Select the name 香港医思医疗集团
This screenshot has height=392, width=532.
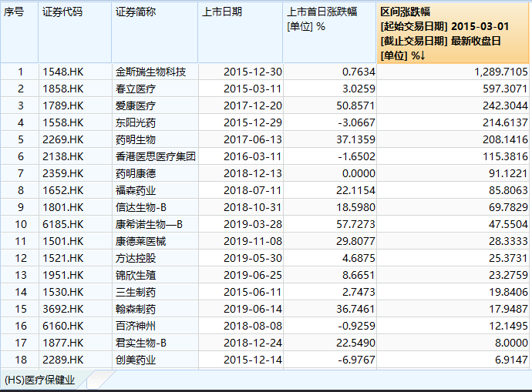click(156, 156)
